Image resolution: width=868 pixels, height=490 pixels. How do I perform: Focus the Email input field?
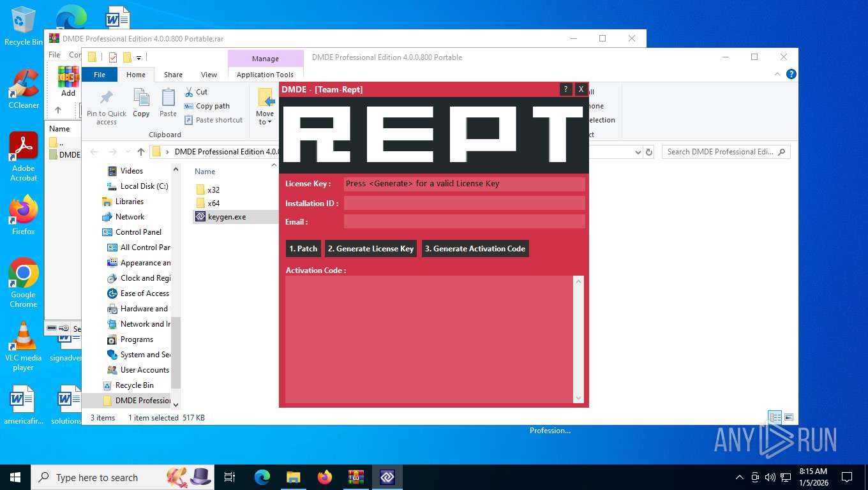[464, 221]
